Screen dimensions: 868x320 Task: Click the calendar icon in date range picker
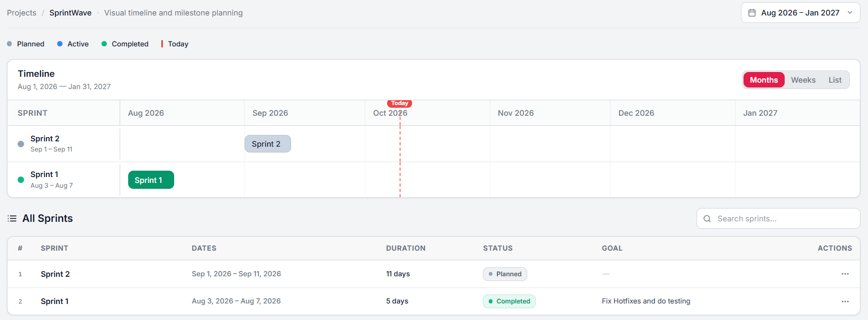[x=752, y=13]
